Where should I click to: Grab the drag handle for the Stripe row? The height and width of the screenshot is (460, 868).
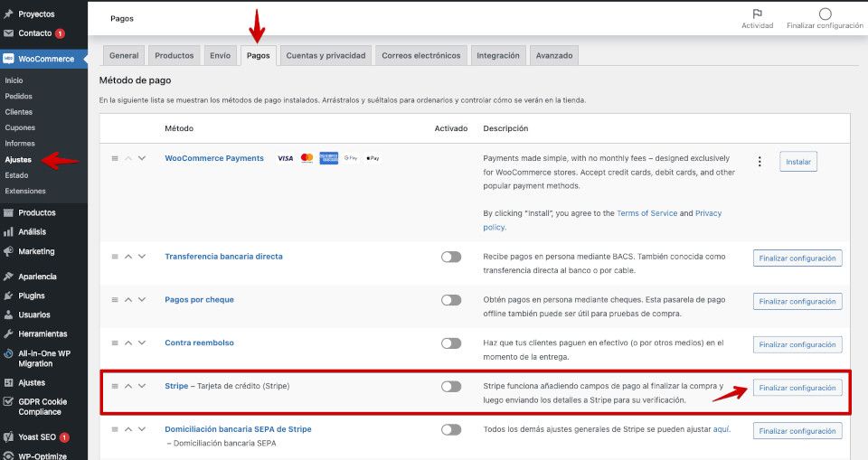point(115,387)
